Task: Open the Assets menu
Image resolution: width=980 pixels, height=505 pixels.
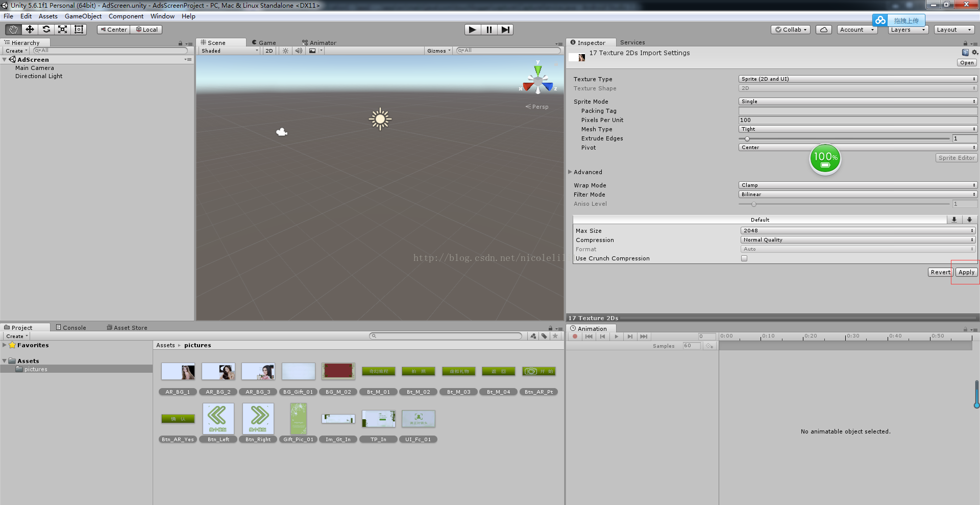Action: [48, 16]
